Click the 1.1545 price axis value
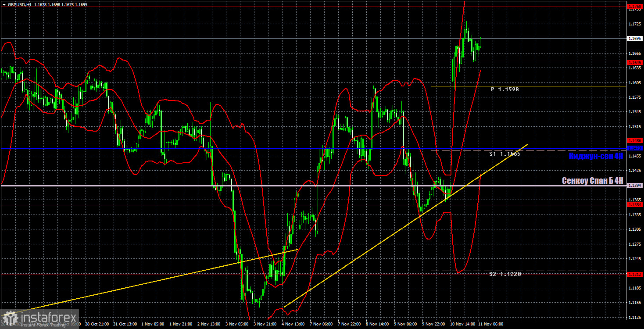644x329 pixels. pyautogui.click(x=635, y=112)
